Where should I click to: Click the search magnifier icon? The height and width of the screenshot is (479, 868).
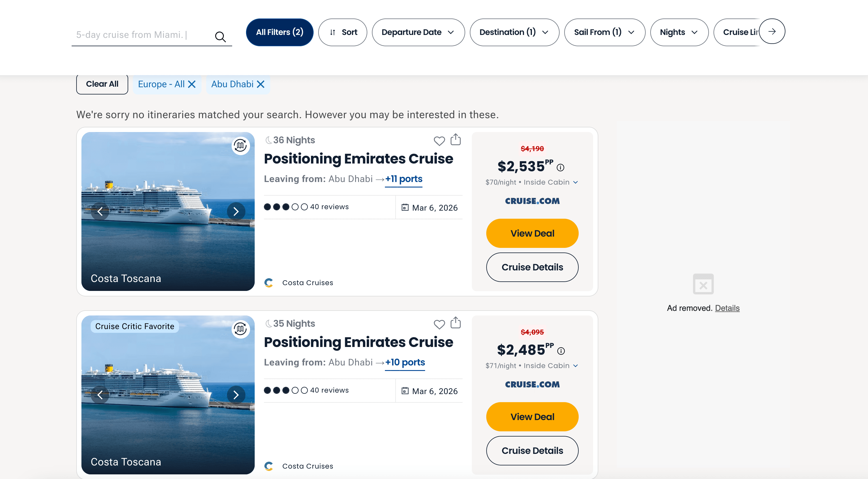[220, 36]
